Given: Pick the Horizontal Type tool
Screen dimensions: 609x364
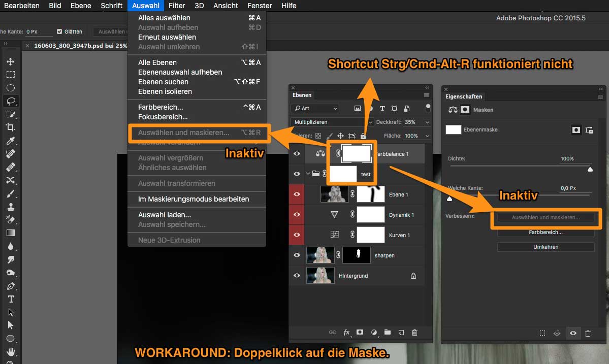Looking at the screenshot, I should point(10,299).
